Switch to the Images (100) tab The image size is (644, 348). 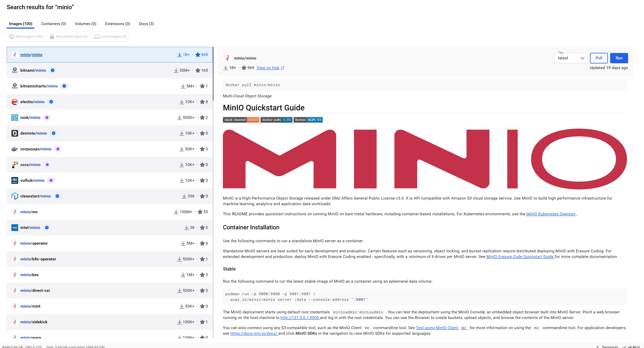click(x=21, y=24)
